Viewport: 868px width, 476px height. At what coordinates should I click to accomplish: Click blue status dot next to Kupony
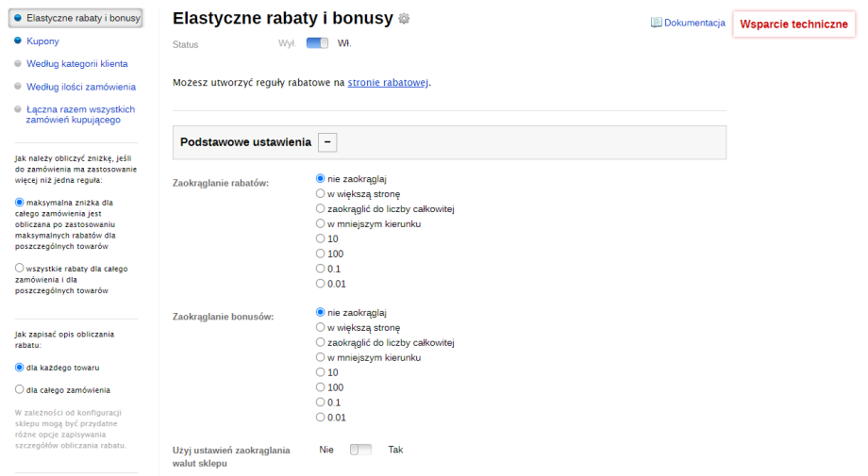(18, 41)
